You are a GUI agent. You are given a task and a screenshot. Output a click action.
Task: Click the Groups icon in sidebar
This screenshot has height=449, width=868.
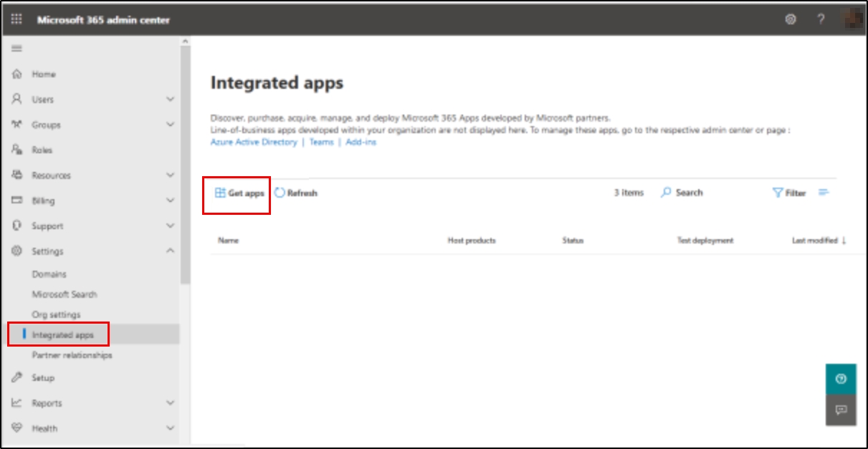[16, 125]
